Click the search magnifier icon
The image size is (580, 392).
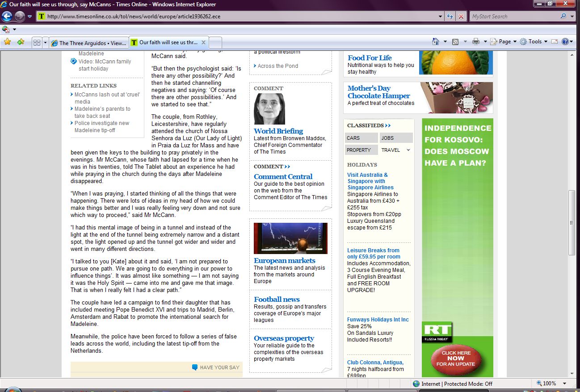pos(563,17)
